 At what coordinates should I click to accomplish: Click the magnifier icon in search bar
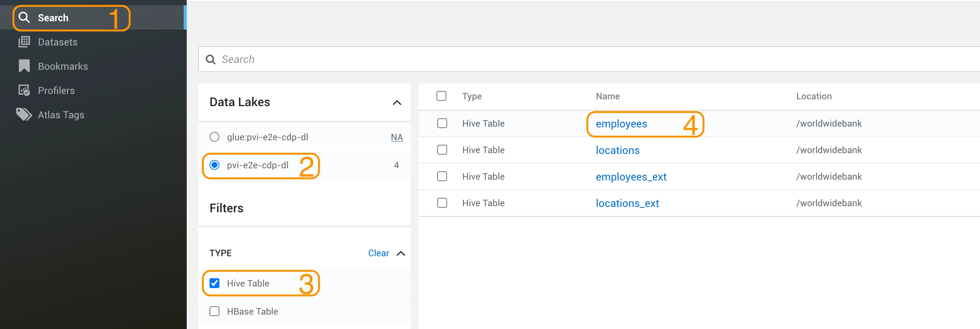point(211,60)
